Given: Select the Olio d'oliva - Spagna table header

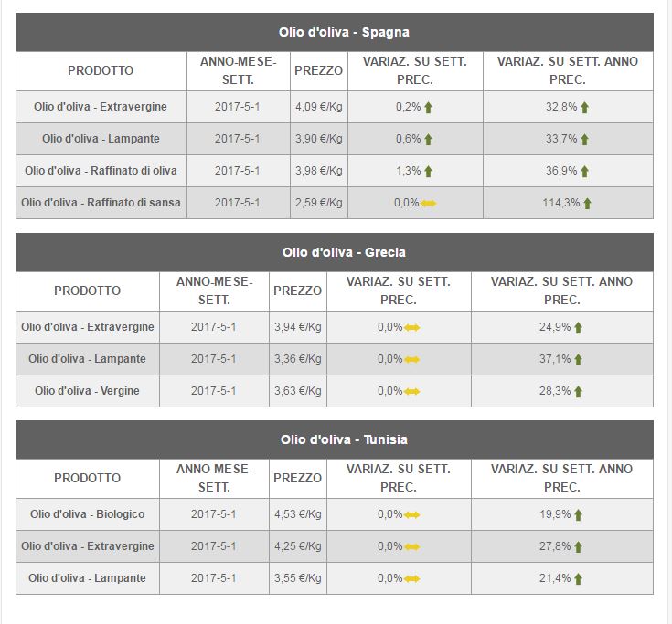Looking at the screenshot, I should (x=335, y=32).
